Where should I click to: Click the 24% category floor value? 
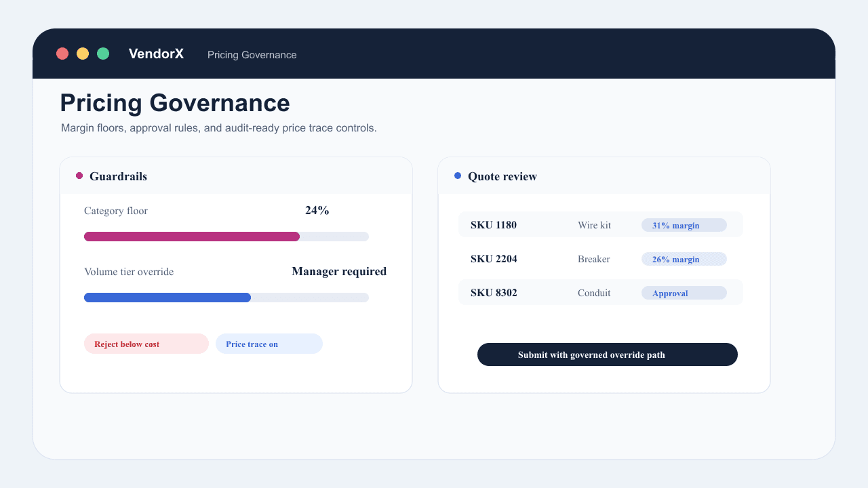(317, 211)
